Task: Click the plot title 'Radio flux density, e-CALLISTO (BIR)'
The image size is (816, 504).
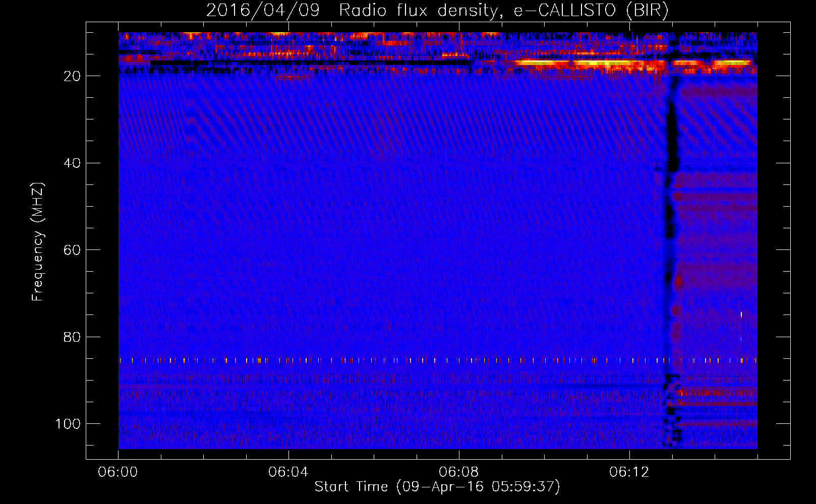Action: (x=503, y=11)
